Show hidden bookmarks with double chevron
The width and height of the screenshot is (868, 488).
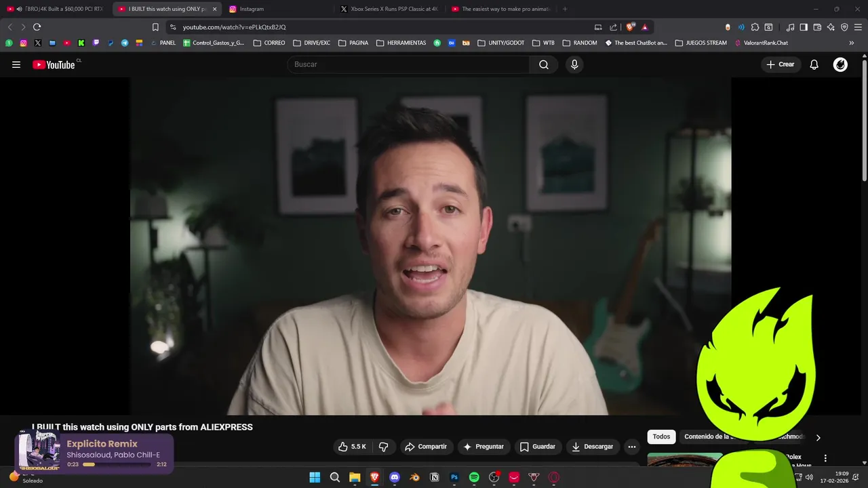coord(851,43)
